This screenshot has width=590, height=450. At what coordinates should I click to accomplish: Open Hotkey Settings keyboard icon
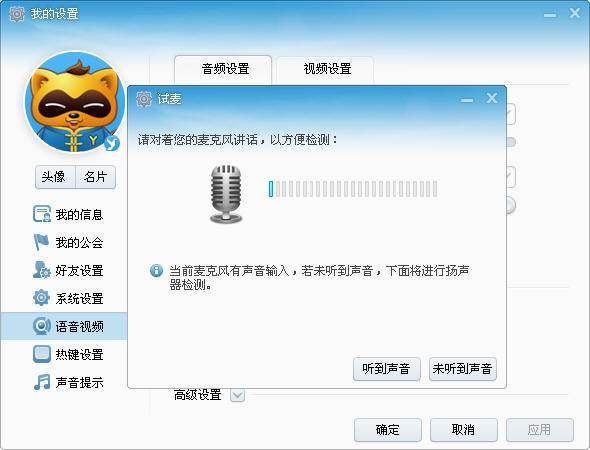(x=41, y=354)
